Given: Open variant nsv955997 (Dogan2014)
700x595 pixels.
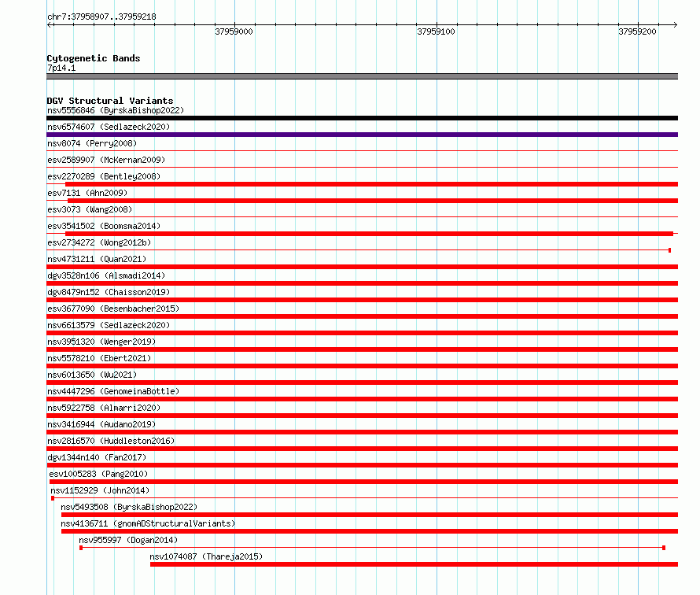Looking at the screenshot, I should coord(128,540).
